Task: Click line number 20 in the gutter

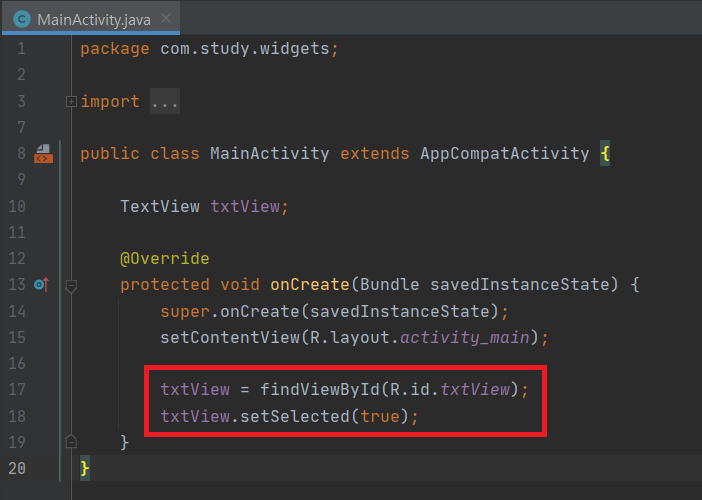Action: click(17, 468)
